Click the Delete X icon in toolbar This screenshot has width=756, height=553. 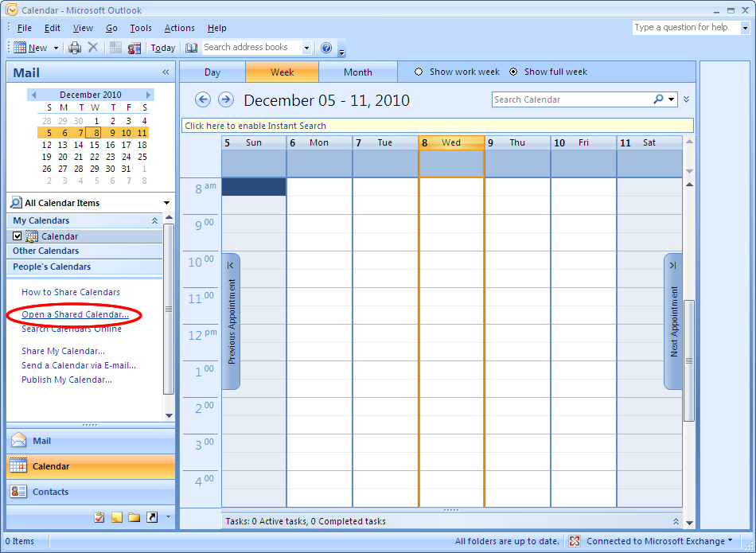(x=93, y=47)
